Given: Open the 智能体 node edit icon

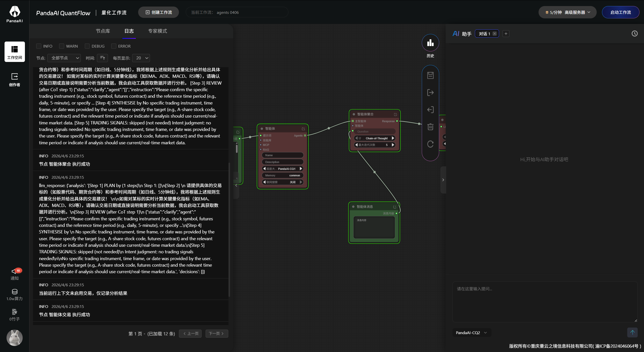Looking at the screenshot, I should point(303,129).
